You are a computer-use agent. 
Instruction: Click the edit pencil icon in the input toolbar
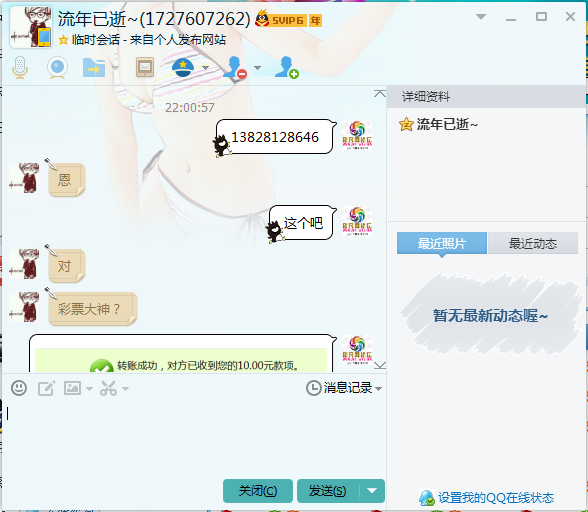pyautogui.click(x=46, y=388)
